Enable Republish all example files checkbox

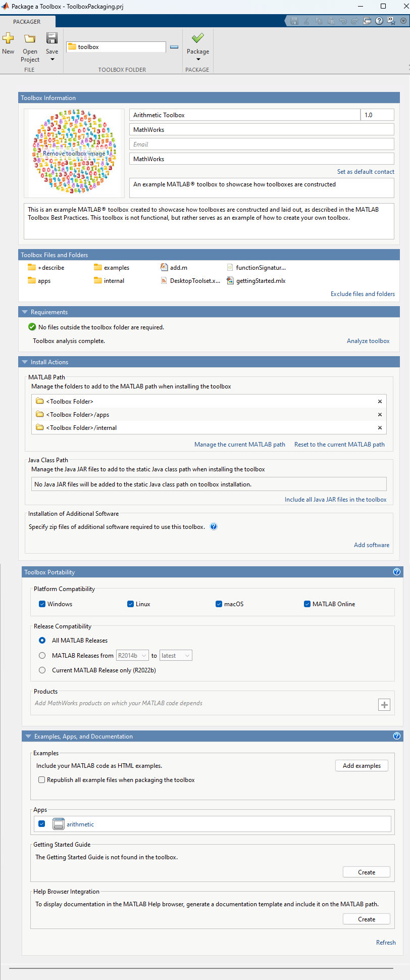point(42,779)
